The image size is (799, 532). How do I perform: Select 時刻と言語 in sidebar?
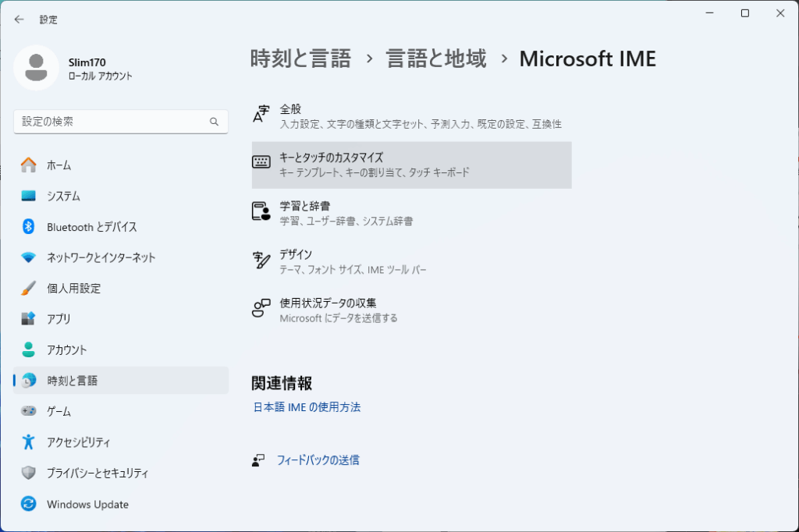pos(121,380)
